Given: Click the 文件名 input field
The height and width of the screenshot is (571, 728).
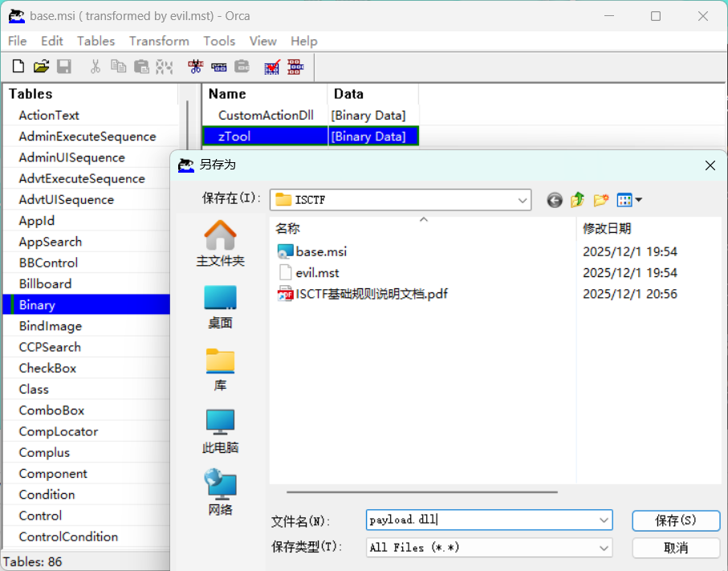Looking at the screenshot, I should (x=482, y=520).
